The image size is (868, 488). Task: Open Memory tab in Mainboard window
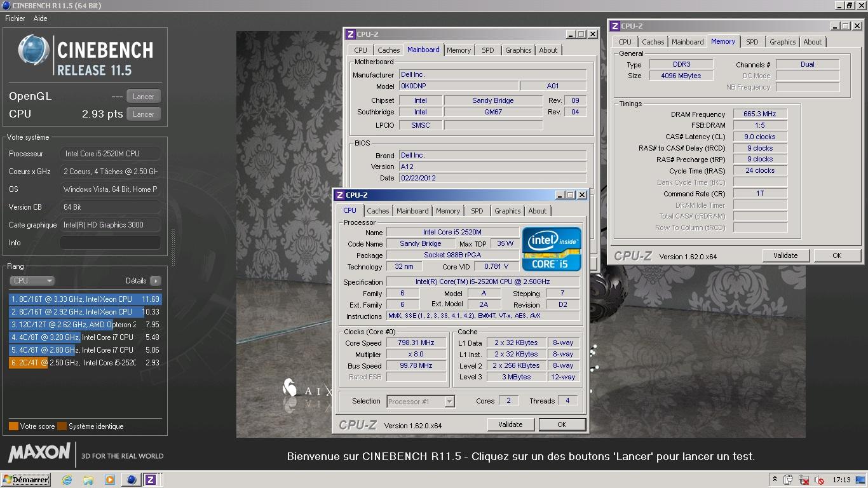coord(459,50)
